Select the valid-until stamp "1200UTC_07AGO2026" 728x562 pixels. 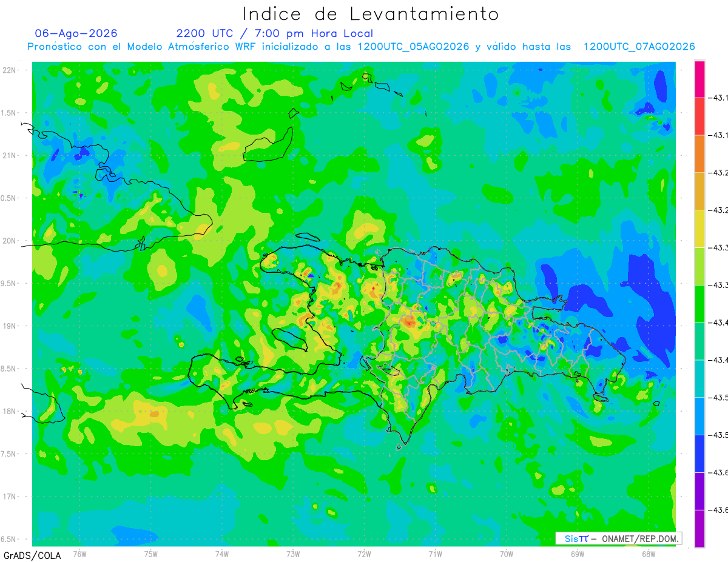click(639, 47)
